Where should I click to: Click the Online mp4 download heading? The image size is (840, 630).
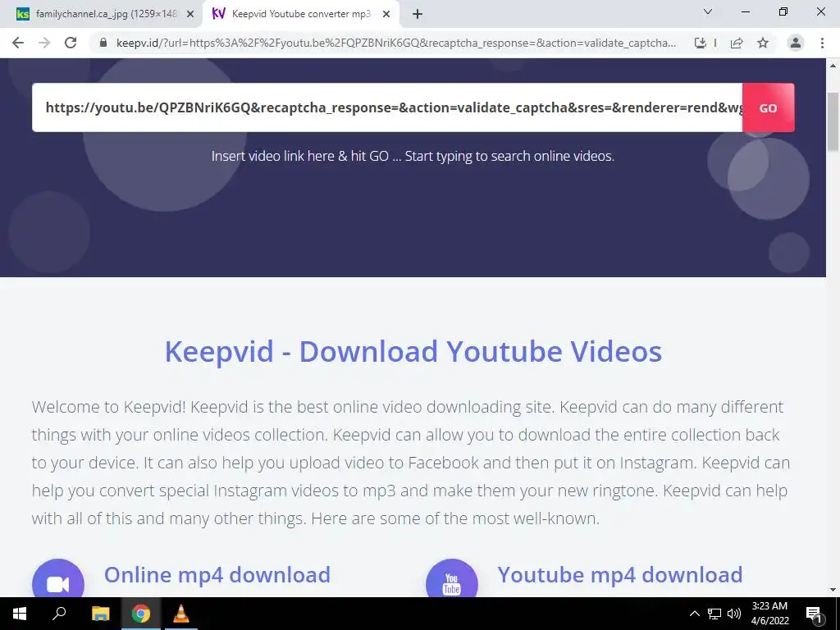click(x=217, y=575)
